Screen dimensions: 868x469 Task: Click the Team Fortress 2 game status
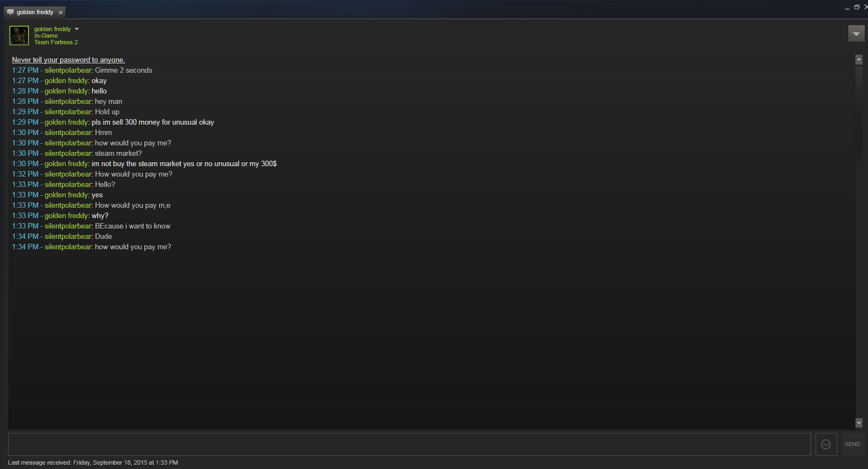click(x=56, y=42)
